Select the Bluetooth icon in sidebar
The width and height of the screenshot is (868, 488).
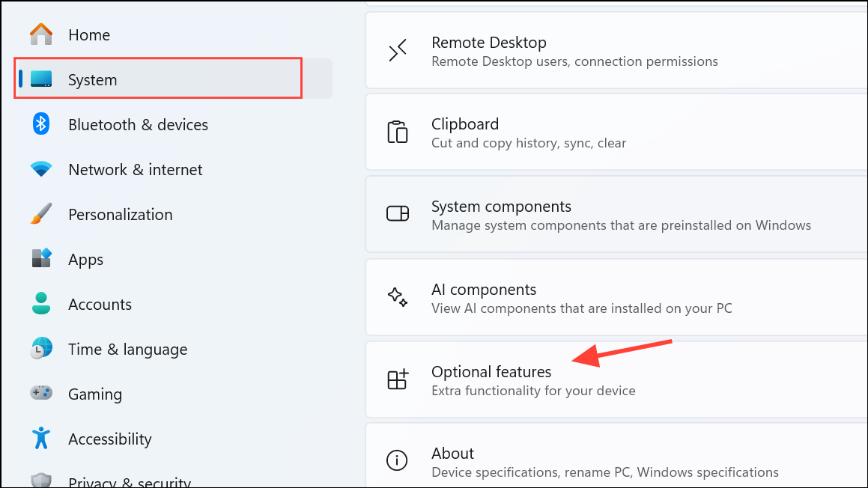tap(41, 124)
